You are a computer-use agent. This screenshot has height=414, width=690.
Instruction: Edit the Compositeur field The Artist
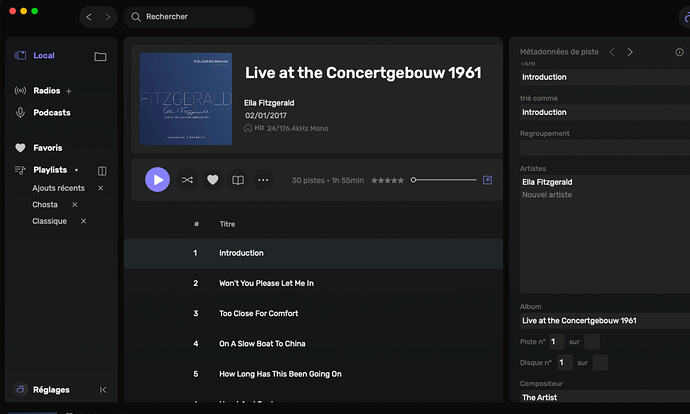pos(605,397)
